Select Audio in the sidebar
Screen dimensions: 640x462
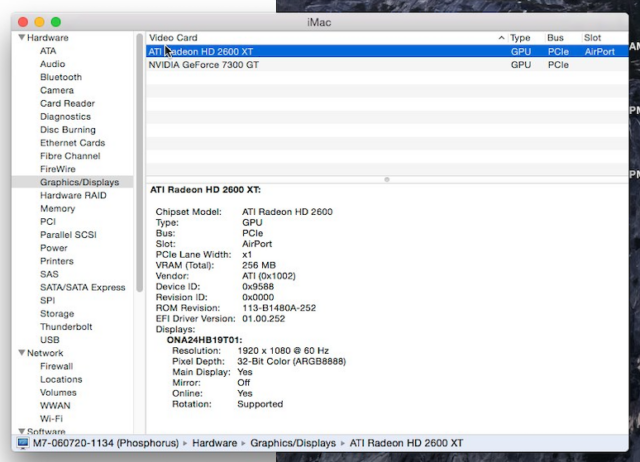[52, 64]
